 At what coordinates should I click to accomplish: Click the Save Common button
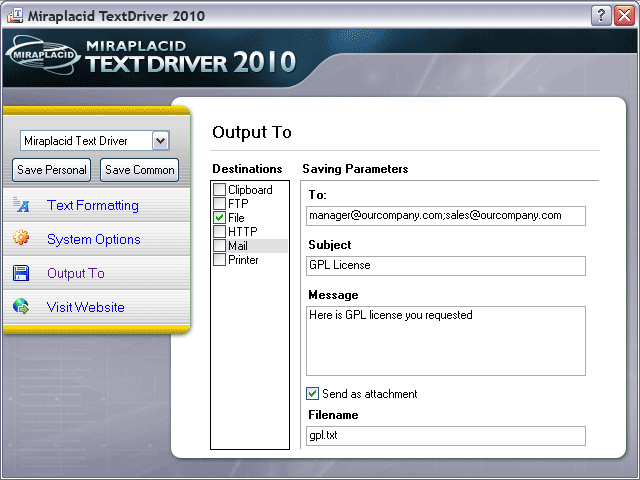(x=140, y=170)
